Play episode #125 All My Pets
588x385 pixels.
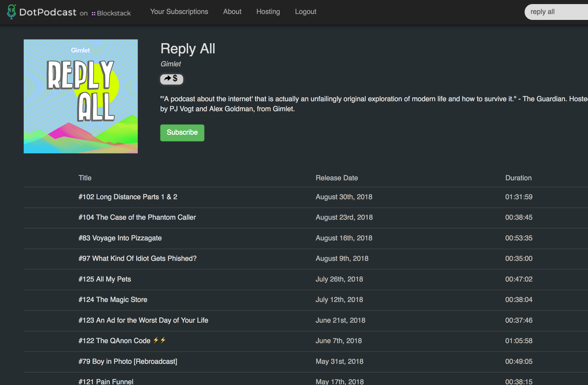(105, 279)
